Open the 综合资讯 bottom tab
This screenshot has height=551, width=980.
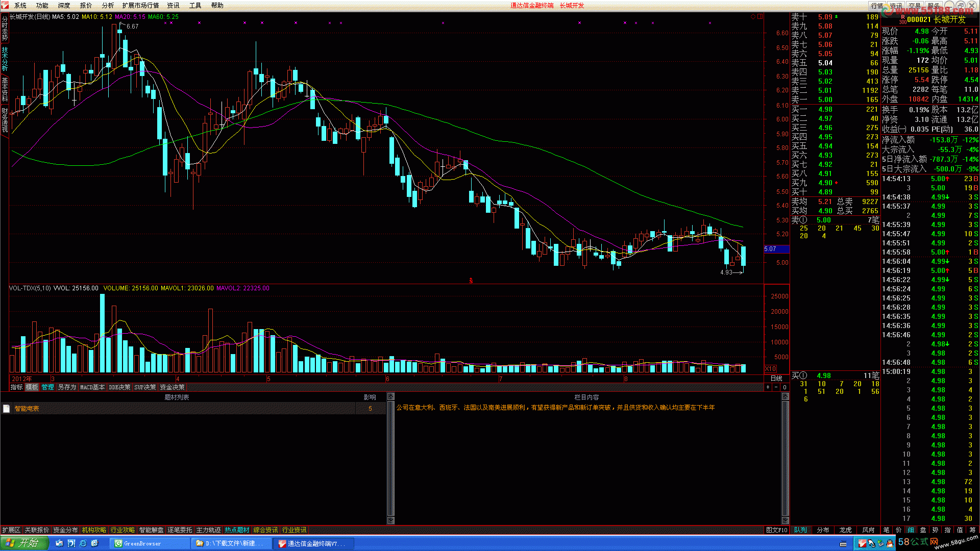click(265, 530)
